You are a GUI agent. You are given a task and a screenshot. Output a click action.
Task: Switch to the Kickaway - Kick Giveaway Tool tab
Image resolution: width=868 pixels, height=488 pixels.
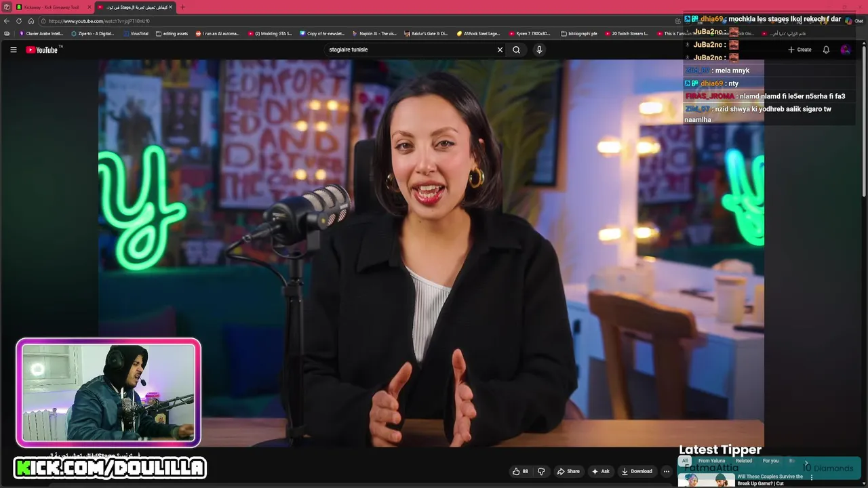(x=53, y=7)
